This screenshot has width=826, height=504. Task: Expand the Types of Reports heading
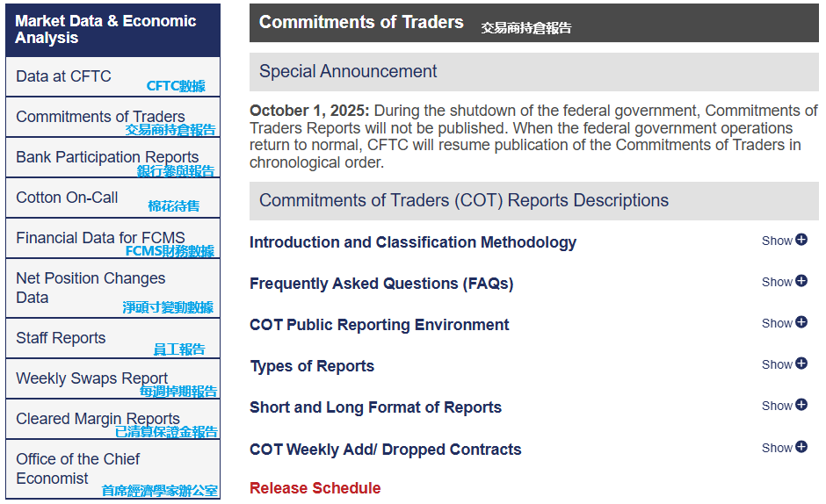coord(312,366)
